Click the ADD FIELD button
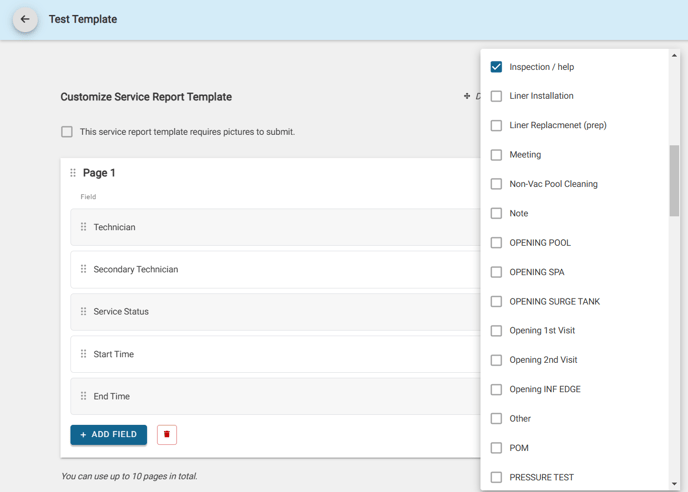This screenshot has width=688, height=492. [109, 435]
